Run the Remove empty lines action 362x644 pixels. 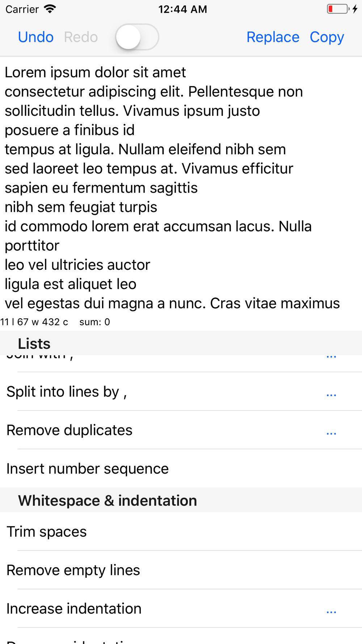pyautogui.click(x=181, y=570)
